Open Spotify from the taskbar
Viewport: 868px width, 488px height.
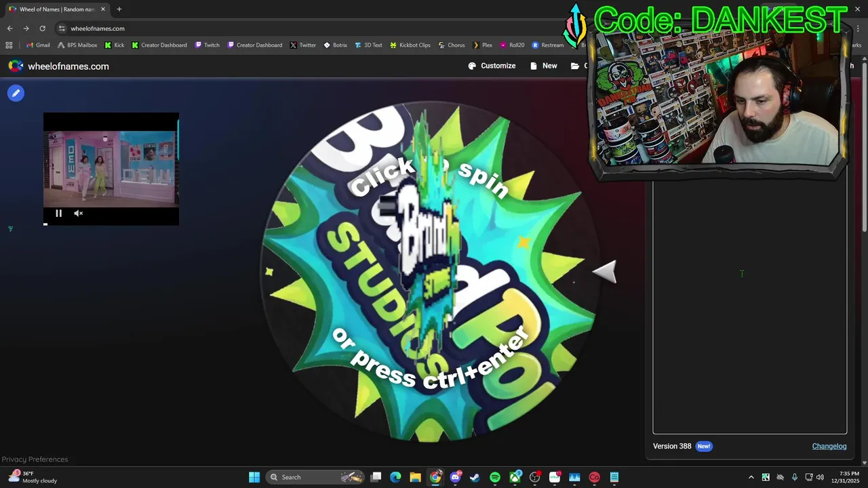pos(495,477)
